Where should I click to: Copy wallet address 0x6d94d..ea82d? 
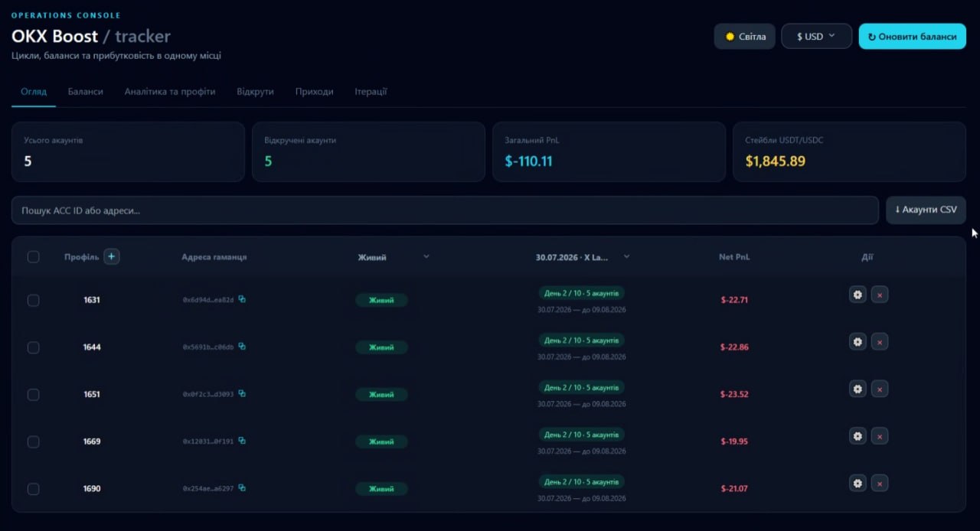pos(242,299)
